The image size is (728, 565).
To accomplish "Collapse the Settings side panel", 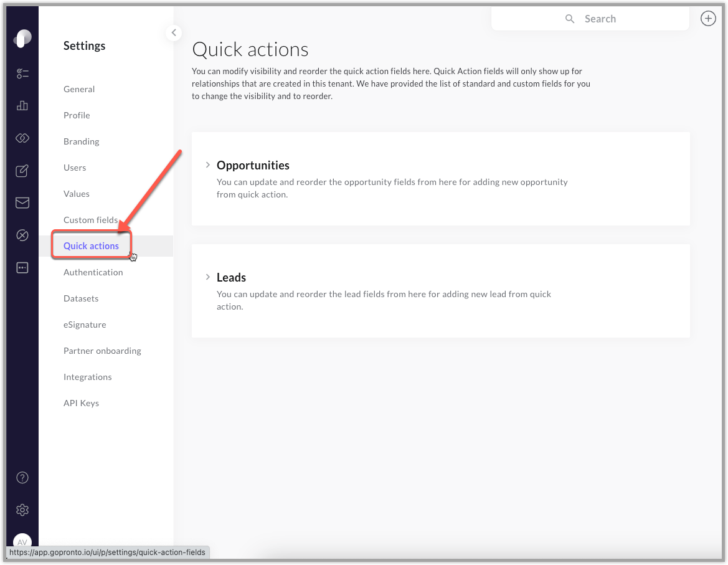I will 174,32.
